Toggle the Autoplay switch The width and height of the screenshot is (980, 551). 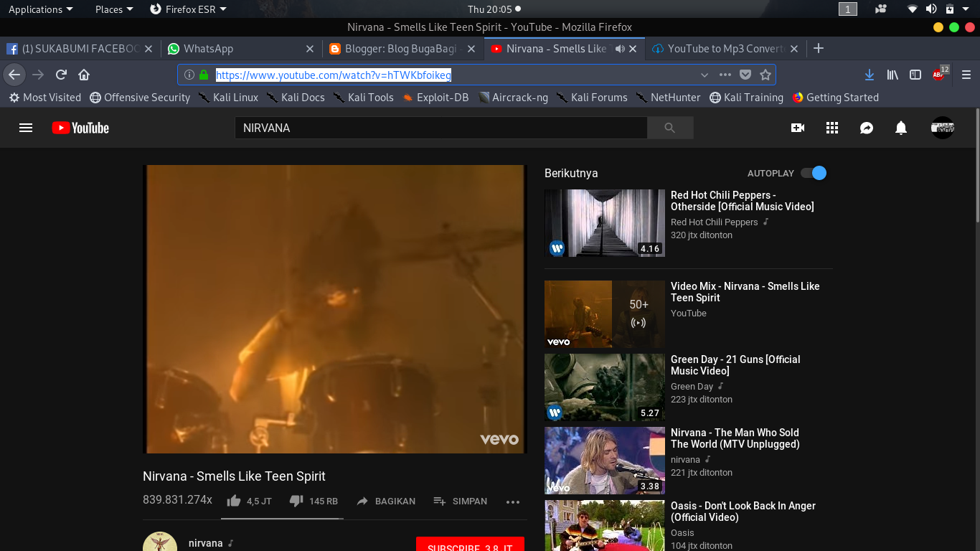(x=814, y=173)
